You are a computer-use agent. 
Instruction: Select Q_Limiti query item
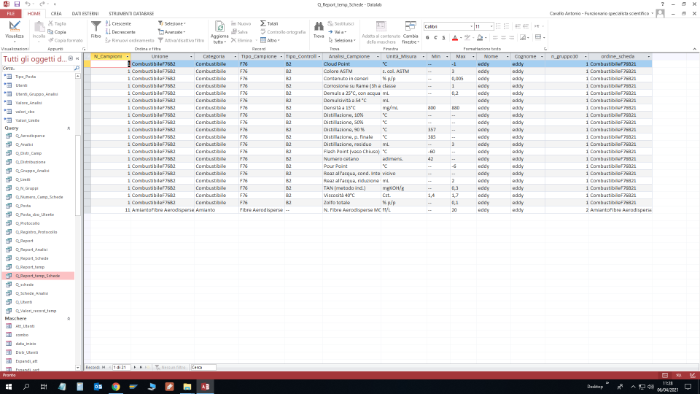point(23,179)
